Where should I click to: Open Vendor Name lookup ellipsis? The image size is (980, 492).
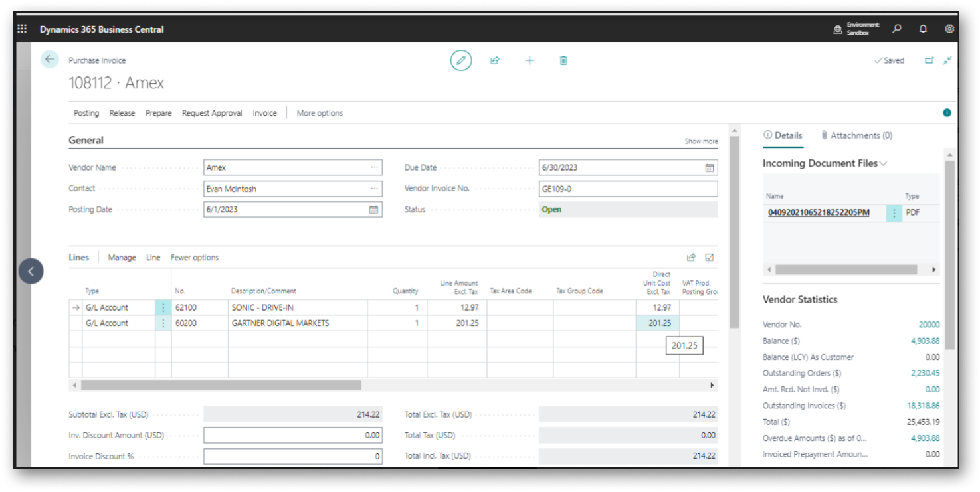(375, 168)
